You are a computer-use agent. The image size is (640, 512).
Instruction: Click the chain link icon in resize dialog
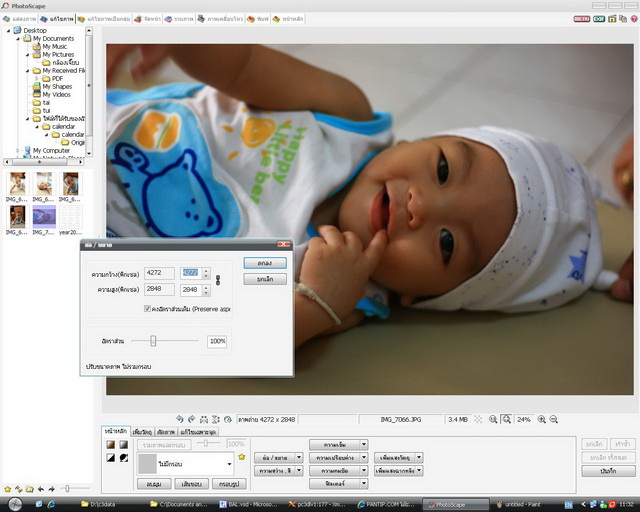tap(218, 280)
